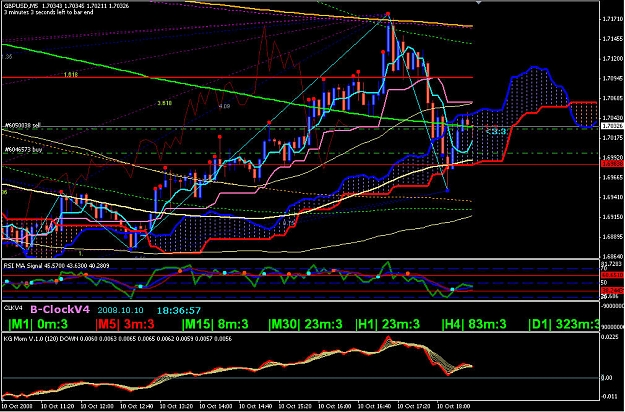Click the '10 Oct 12:40' time axis label

pyautogui.click(x=135, y=405)
